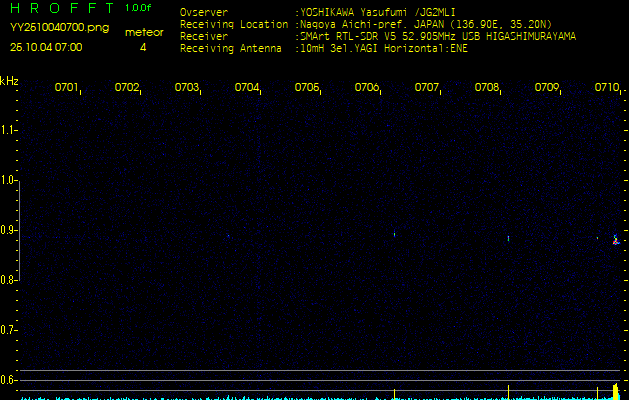The width and height of the screenshot is (629, 400).
Task: Click the HROFFT title text
Action: (62, 8)
